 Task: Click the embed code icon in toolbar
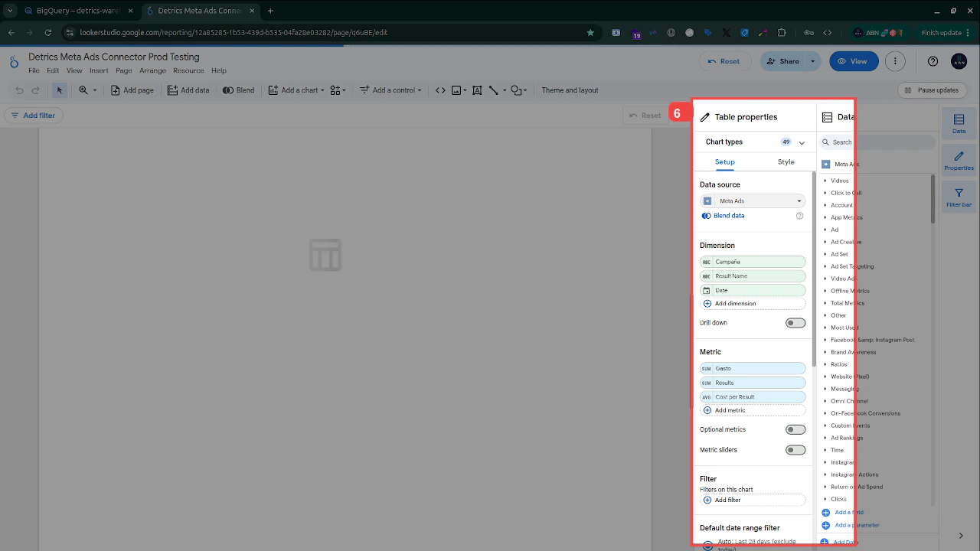pyautogui.click(x=439, y=90)
